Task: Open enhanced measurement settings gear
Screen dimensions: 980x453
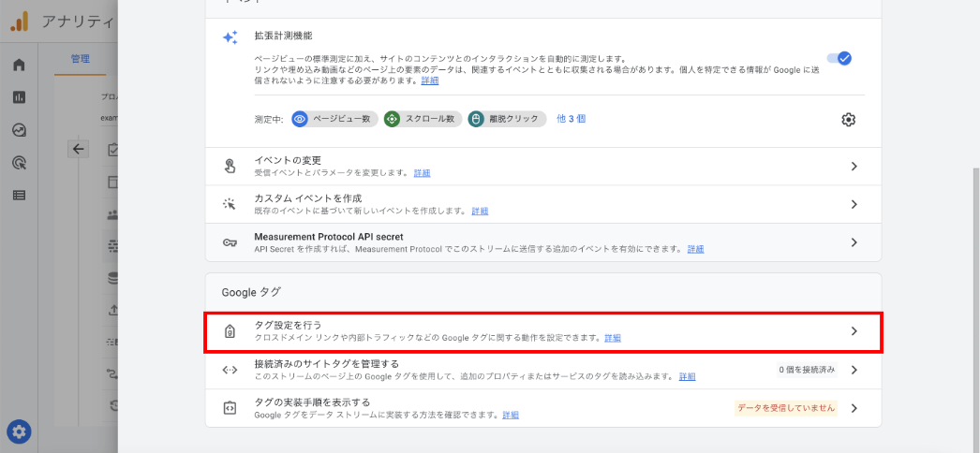Action: (x=848, y=119)
